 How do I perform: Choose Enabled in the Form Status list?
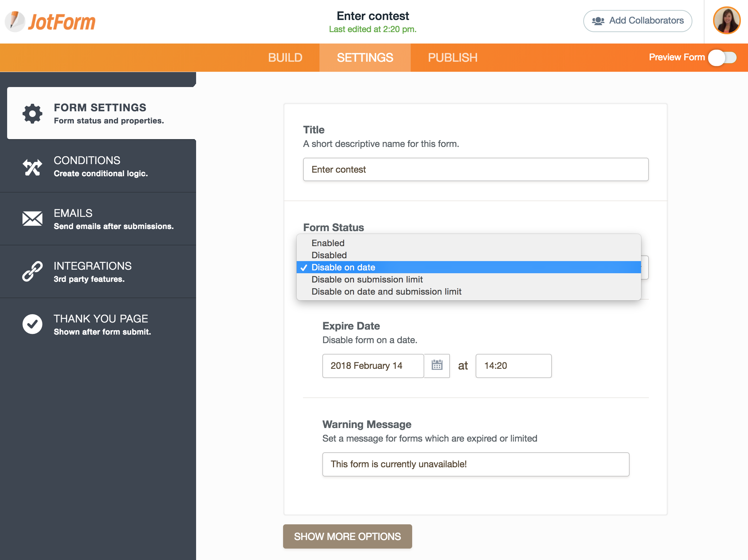468,243
